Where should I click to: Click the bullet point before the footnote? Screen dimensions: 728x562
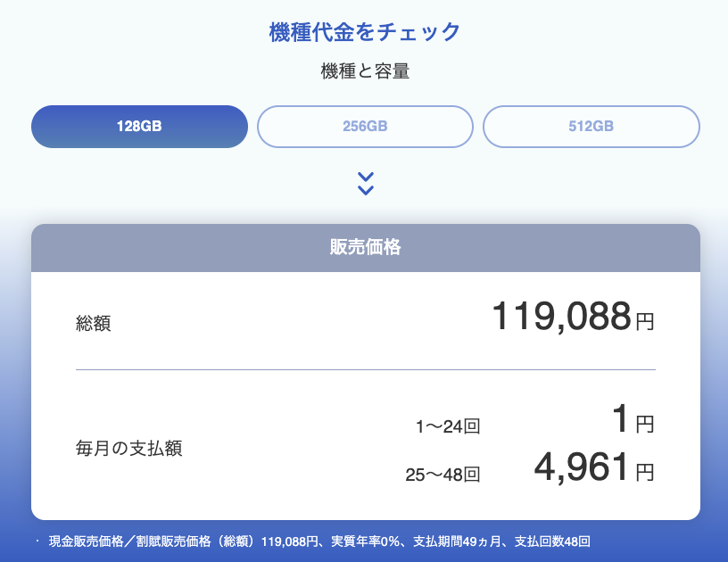pos(37,541)
